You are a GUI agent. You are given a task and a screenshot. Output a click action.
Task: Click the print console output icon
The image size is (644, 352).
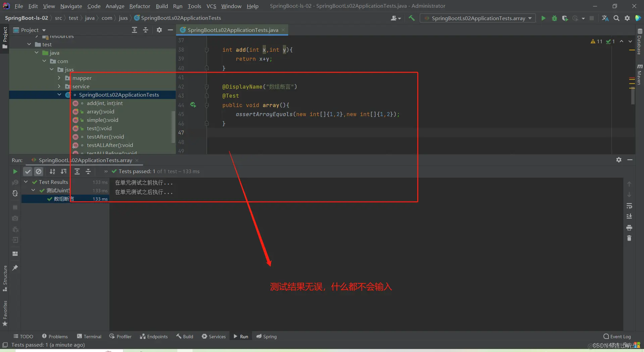[x=629, y=228]
